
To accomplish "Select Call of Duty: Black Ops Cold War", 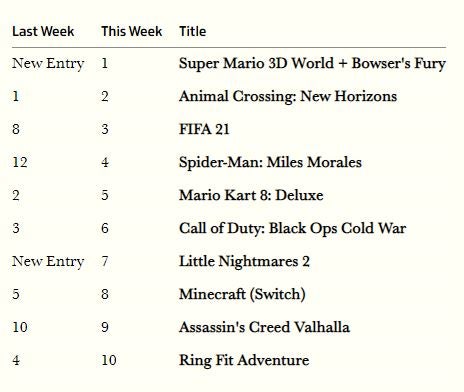I will click(292, 228).
